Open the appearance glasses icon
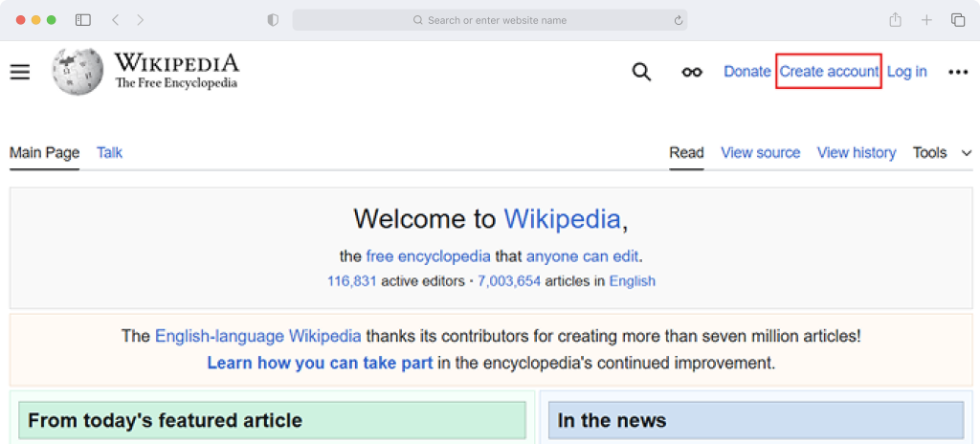 pos(692,72)
